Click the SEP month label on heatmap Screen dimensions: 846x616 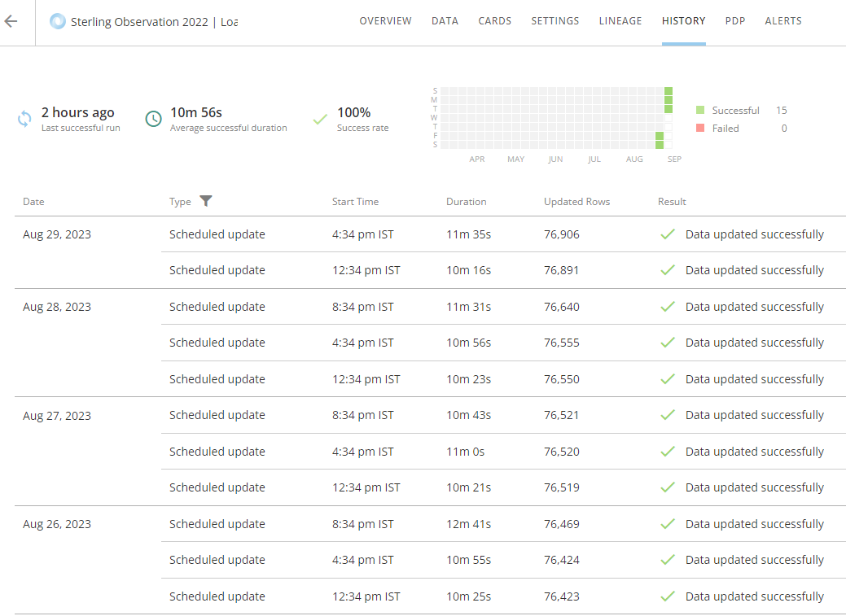674,159
